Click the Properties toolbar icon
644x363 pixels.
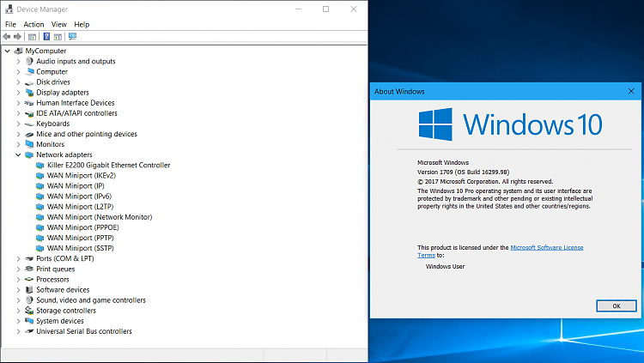click(x=32, y=37)
